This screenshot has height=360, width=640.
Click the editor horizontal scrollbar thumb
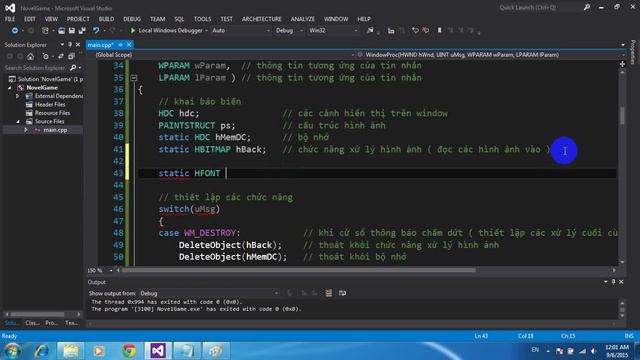coord(299,270)
